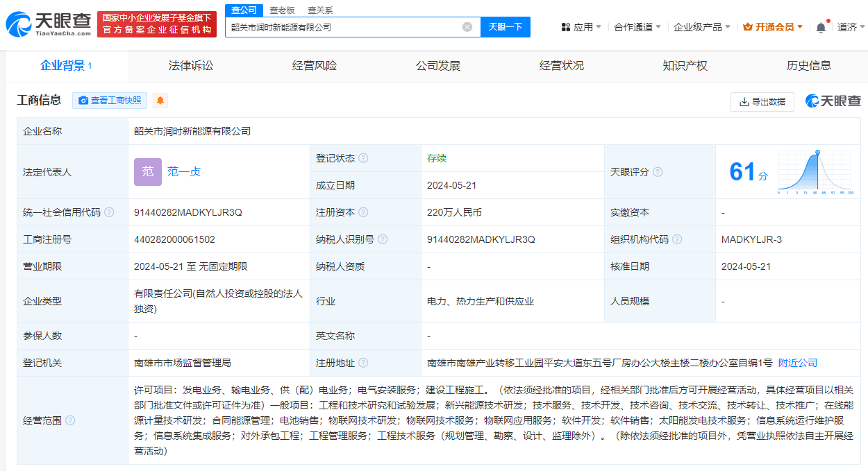Viewport: 868px width, 471px height.
Task: Click the grid icon next to 应用
Action: (x=565, y=25)
